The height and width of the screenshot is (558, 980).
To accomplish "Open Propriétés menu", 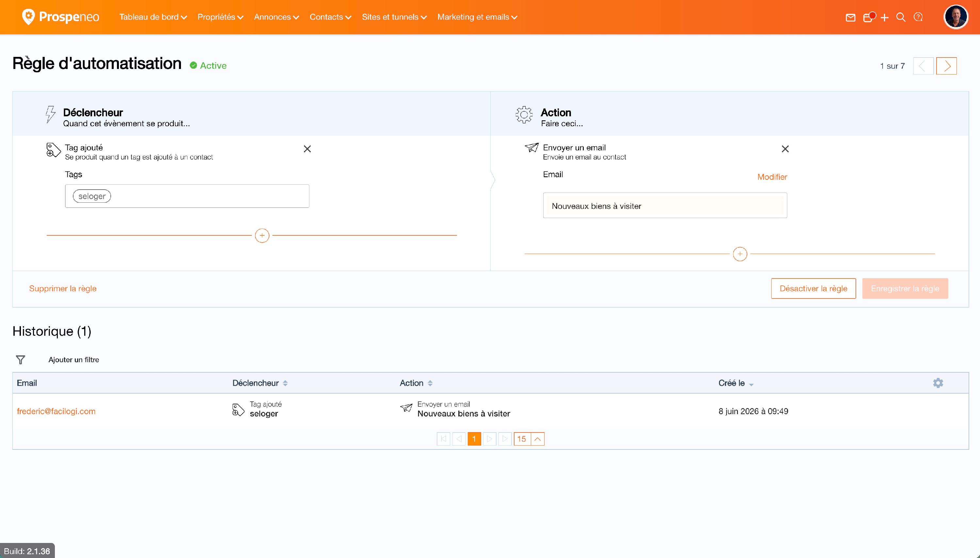I will (220, 17).
